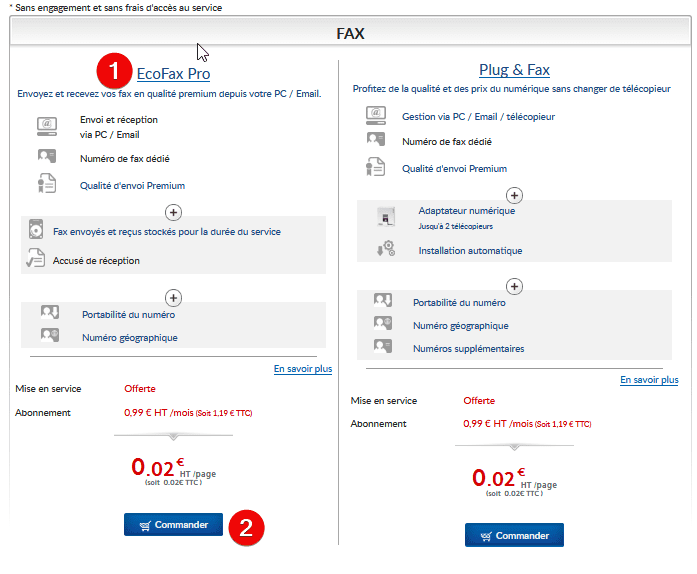
Task: Click the PC/Email icon in EcoFax Pro
Action: (47, 126)
